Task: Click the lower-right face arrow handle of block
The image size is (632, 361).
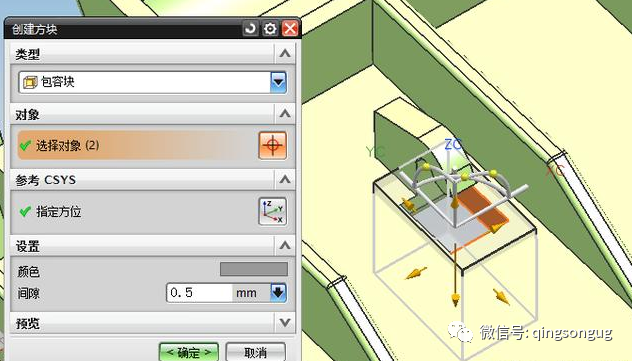Action: [501, 297]
